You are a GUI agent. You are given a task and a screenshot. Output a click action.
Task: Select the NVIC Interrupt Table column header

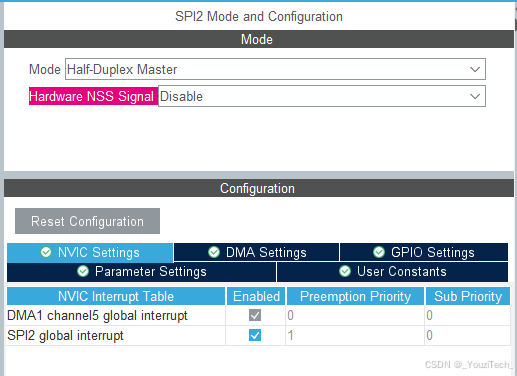click(116, 296)
